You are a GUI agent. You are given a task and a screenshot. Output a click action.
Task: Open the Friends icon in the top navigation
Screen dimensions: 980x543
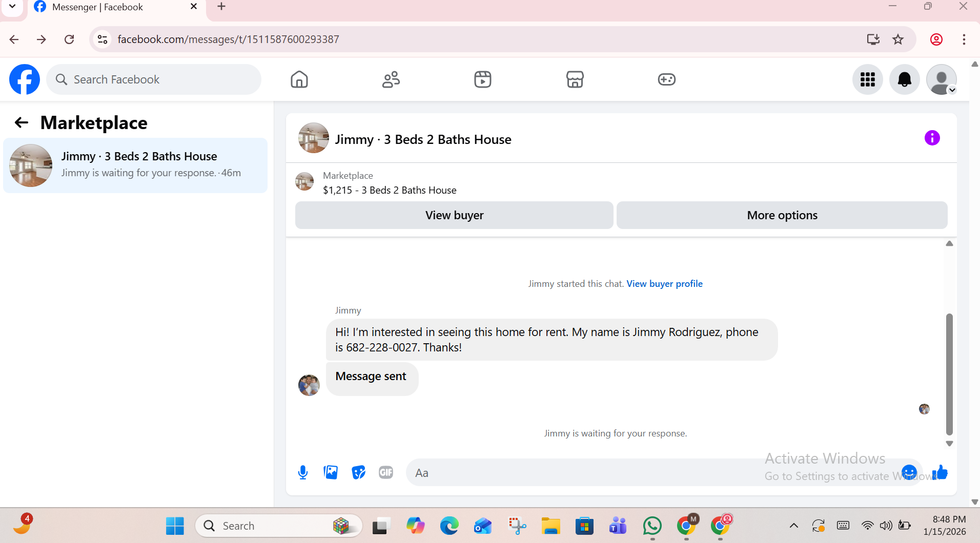pyautogui.click(x=391, y=79)
